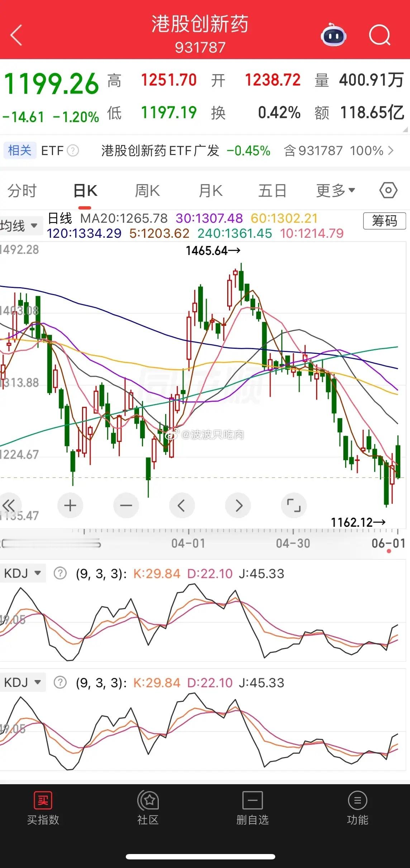The image size is (410, 868).
Task: Tap 删自选 remove from watchlist
Action: click(x=252, y=808)
